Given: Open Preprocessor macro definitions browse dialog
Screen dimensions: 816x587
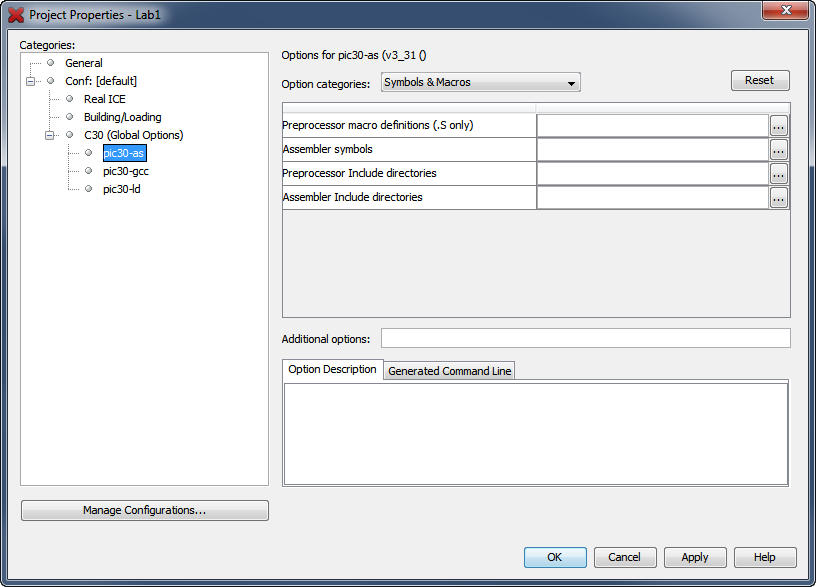Looking at the screenshot, I should [778, 125].
